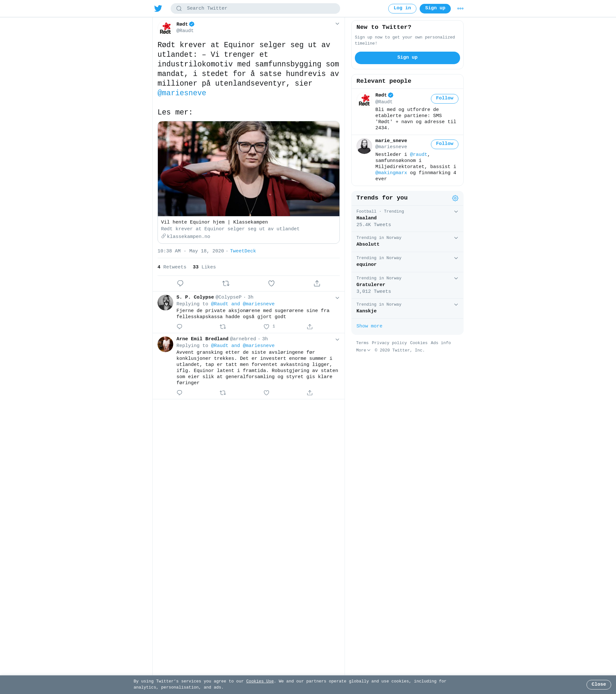Viewport: 616px width, 694px height.
Task: Expand options for the equinor trend
Action: click(456, 258)
